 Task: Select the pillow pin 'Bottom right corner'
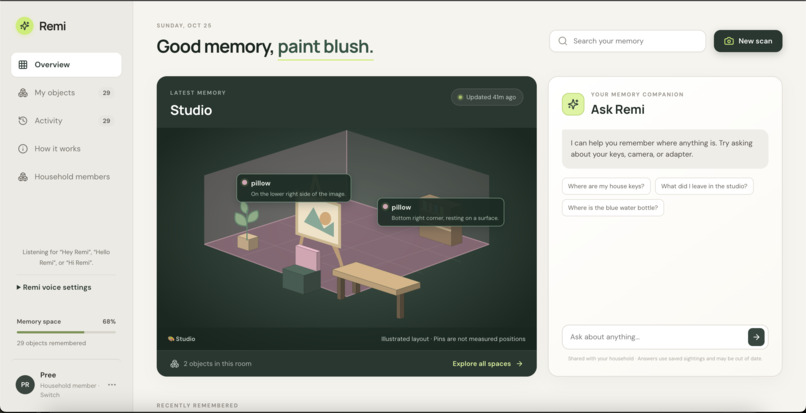tap(441, 212)
